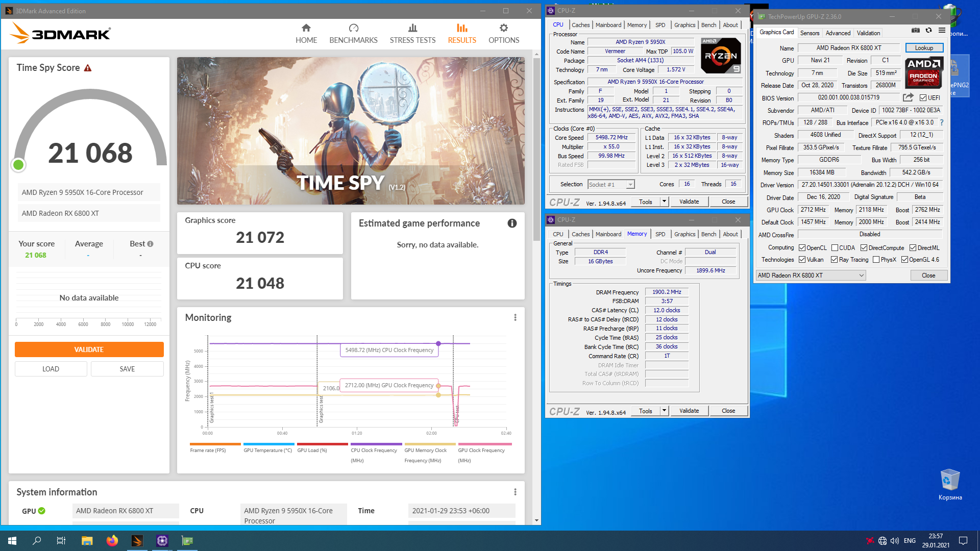Open the 3DMark OPTIONS gear icon
The width and height of the screenshot is (980, 551).
[503, 29]
